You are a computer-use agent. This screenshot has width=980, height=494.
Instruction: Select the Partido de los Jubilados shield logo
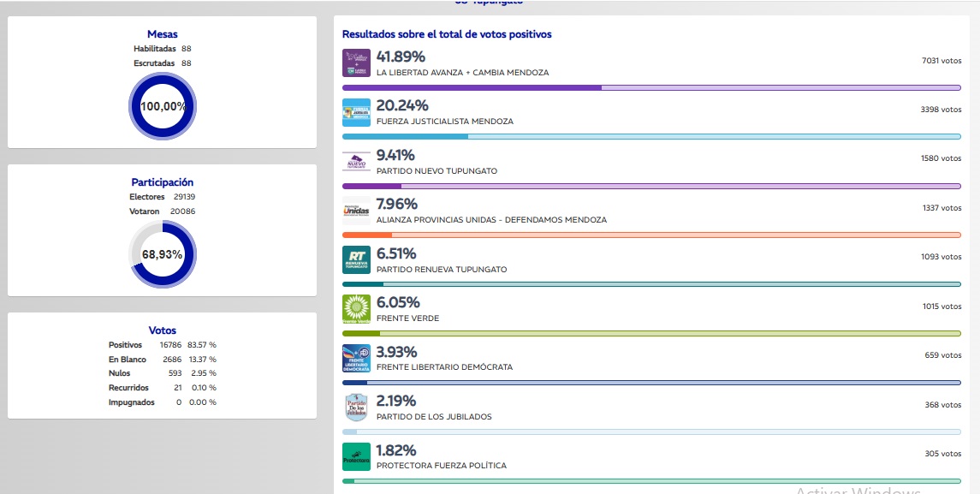356,407
